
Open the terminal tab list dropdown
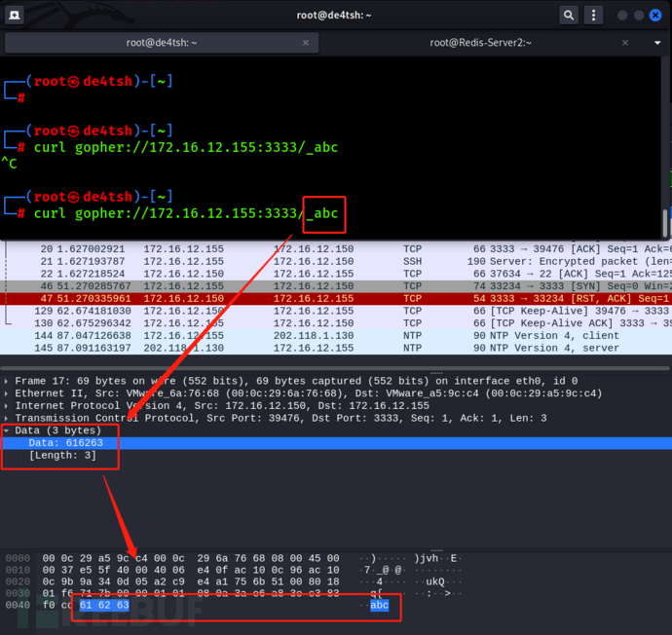click(x=657, y=43)
